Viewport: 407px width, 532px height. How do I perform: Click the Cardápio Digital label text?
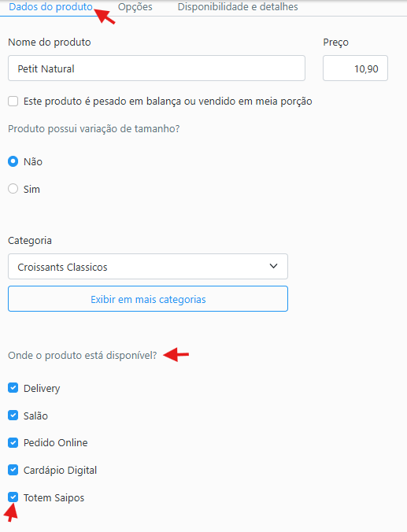(60, 471)
